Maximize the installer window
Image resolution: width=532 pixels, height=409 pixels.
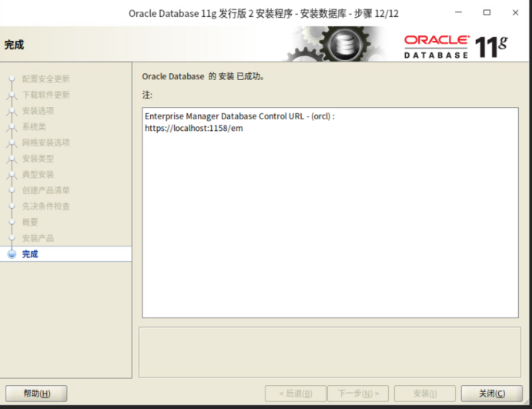tap(487, 12)
